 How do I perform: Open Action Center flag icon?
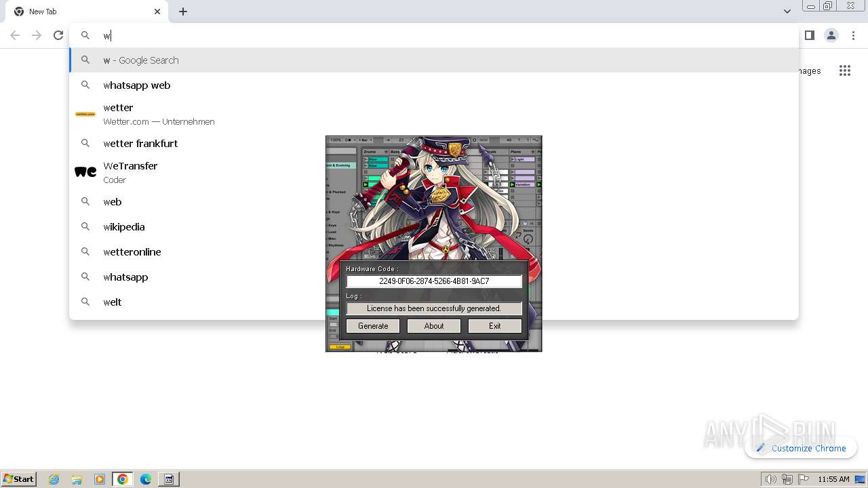point(803,479)
